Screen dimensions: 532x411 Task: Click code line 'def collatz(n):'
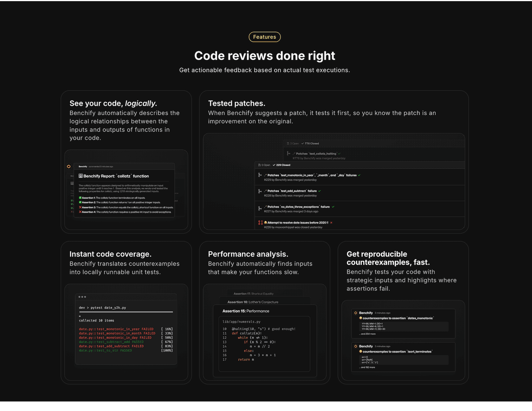(x=247, y=333)
